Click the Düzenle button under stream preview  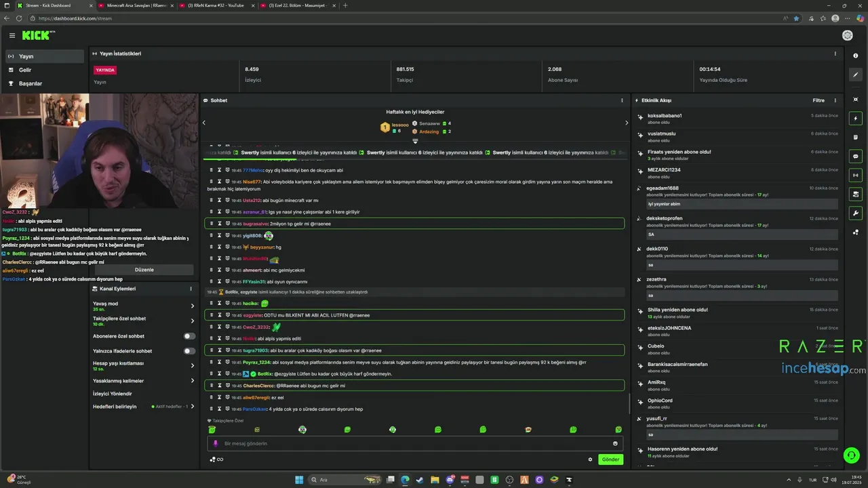144,270
